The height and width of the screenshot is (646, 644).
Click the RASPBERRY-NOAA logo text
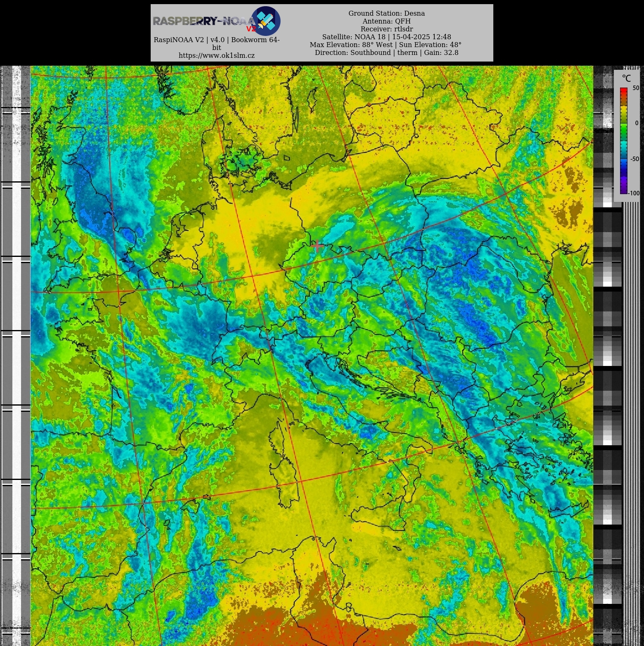(204, 21)
